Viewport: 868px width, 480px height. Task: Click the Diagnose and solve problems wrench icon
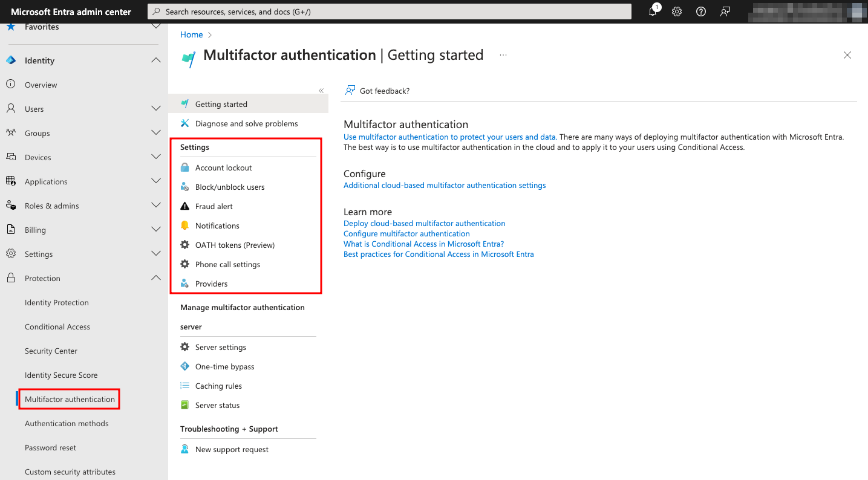point(185,123)
